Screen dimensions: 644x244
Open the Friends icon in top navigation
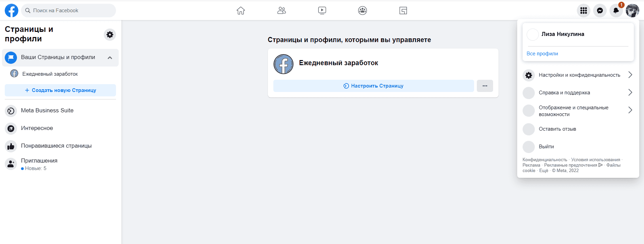281,11
